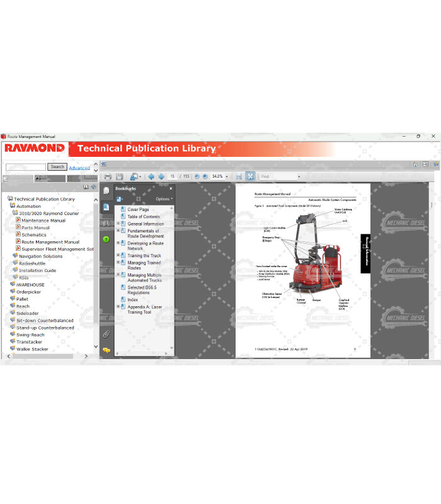The height and width of the screenshot is (504, 441).
Task: Click the print icon in PDF toolbar
Action: (108, 177)
